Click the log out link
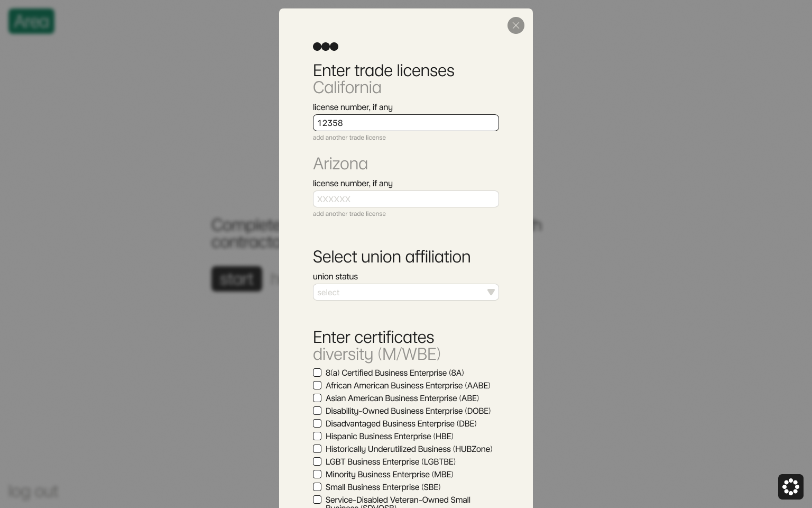The image size is (812, 508). click(x=33, y=491)
